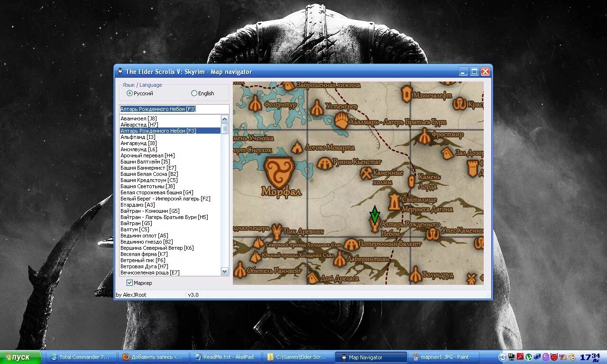Image resolution: width=607 pixels, height=364 pixels.
Task: Click the list scrollbar up arrow
Action: point(225,119)
